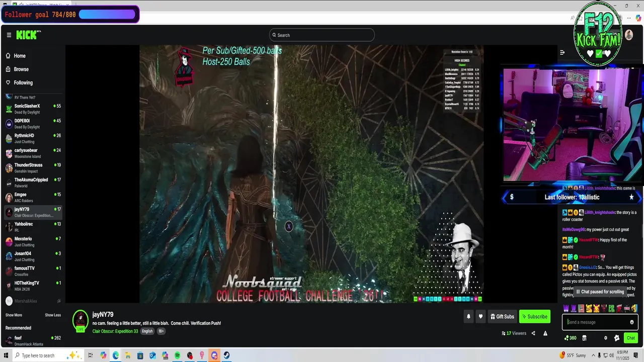Open Microsoft Store from the taskbar
644x362 pixels.
tap(140, 355)
